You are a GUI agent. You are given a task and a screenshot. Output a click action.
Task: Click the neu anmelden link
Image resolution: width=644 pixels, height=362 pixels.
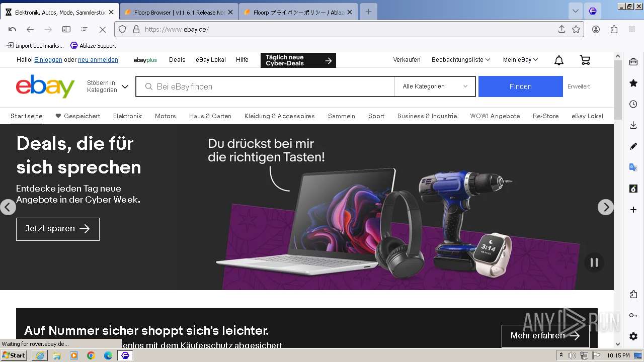(x=98, y=60)
